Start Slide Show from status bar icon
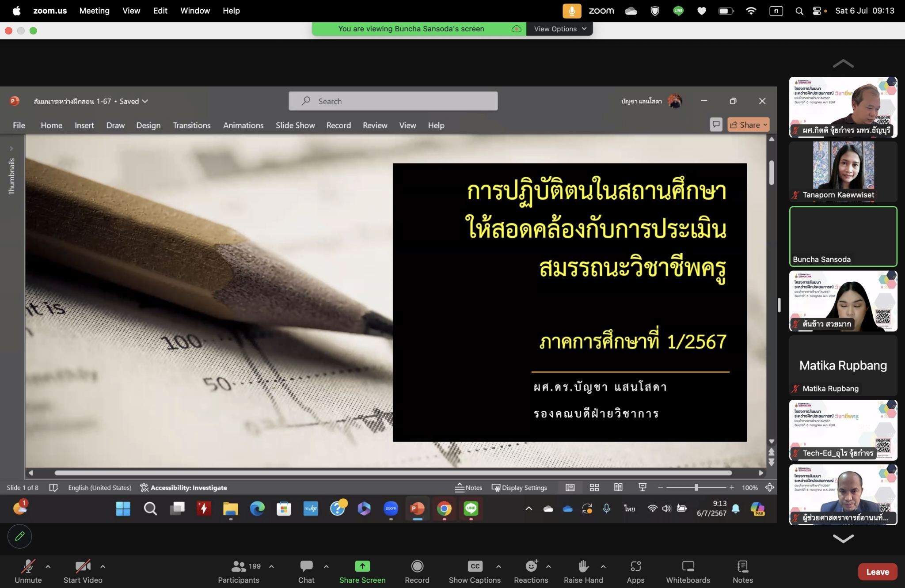The image size is (905, 588). (643, 487)
